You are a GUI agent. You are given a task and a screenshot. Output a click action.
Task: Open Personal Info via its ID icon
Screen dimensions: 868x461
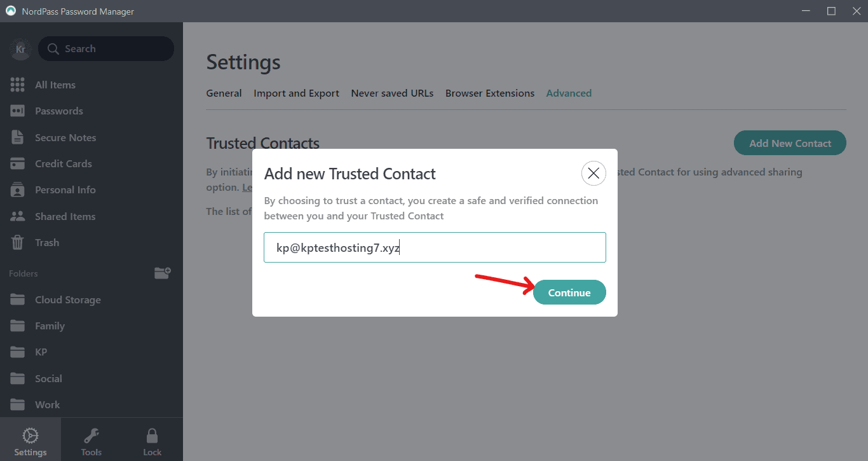[x=17, y=189]
